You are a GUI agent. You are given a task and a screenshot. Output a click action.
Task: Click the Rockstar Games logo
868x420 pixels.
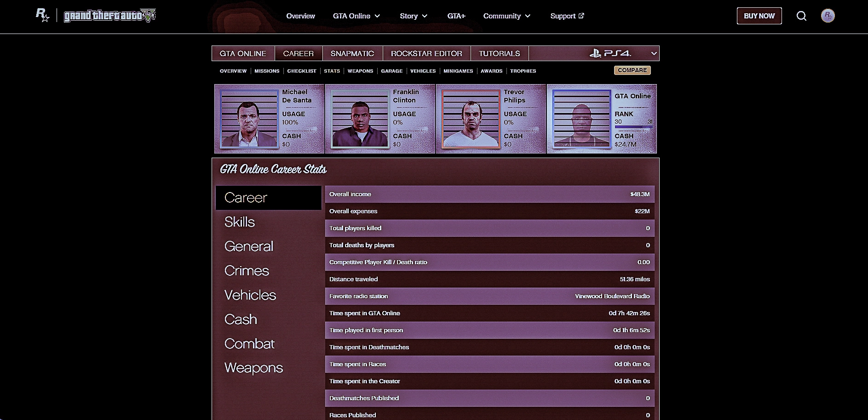coord(43,15)
